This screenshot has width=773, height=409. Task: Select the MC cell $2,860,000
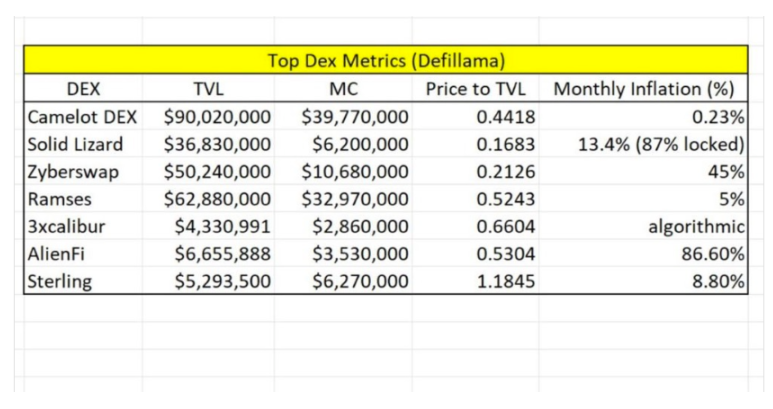coord(343,226)
